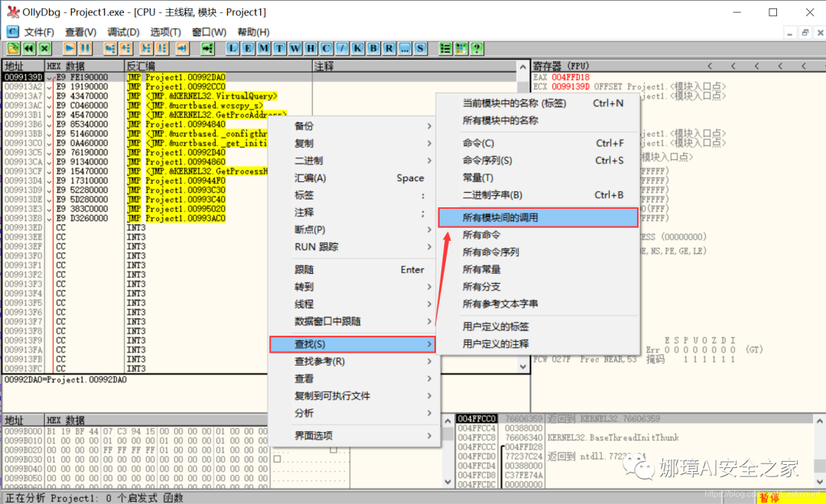Viewport: 826px width, 504px height.
Task: Select 当前模块中的名称 (标签) submenu entry
Action: click(538, 103)
